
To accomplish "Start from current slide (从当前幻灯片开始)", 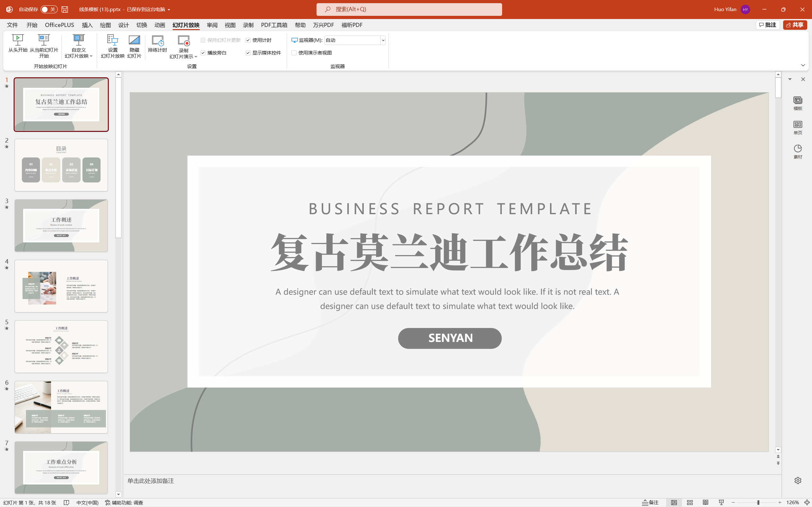I will pos(44,40).
